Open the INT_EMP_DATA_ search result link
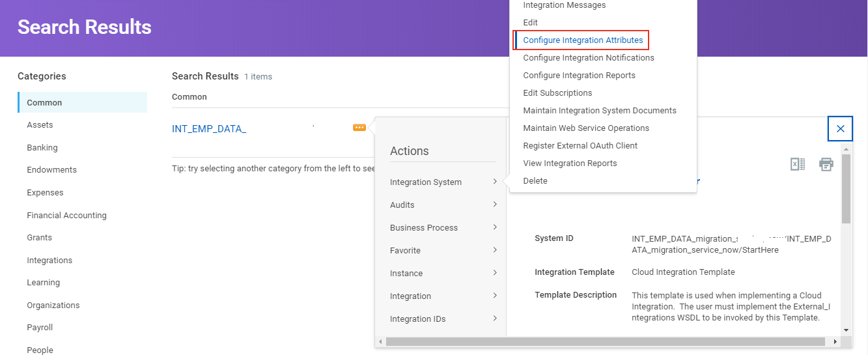Screen dimensions: 868x355 (209, 129)
